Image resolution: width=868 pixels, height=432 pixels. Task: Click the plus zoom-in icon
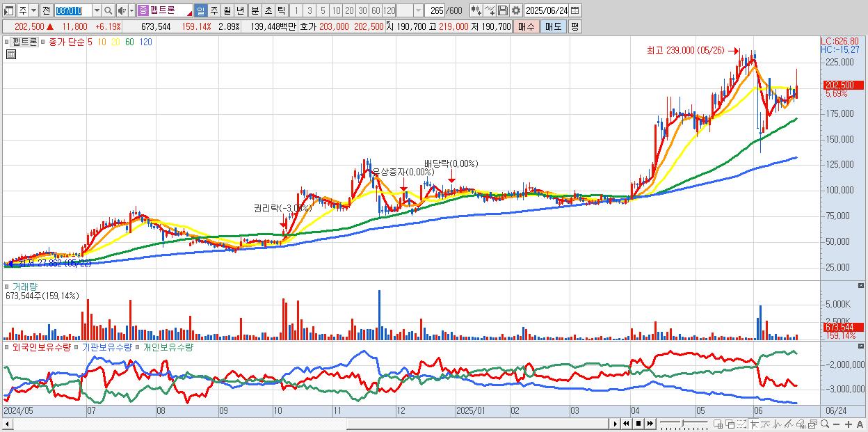click(x=849, y=424)
